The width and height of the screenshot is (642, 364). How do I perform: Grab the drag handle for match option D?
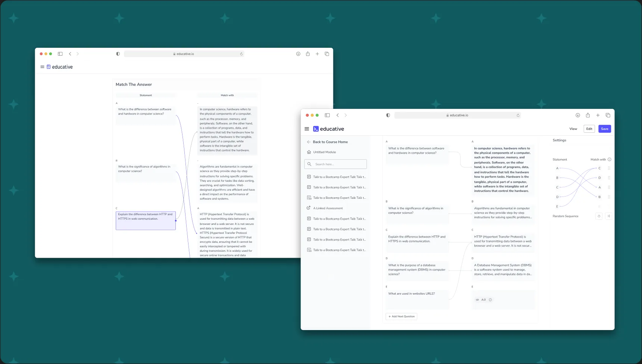point(609,178)
